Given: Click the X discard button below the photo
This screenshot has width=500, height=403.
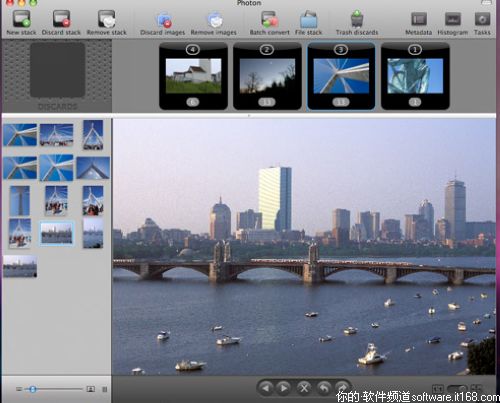Looking at the screenshot, I should [304, 388].
